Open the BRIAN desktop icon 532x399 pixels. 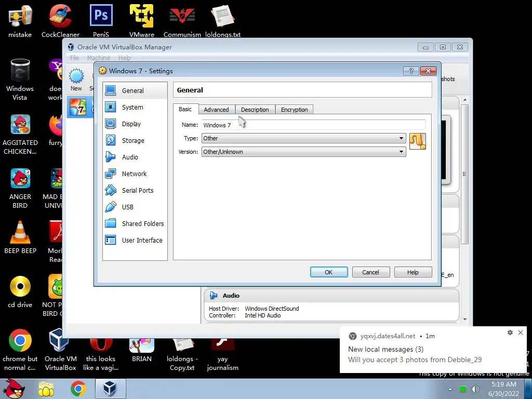[141, 350]
